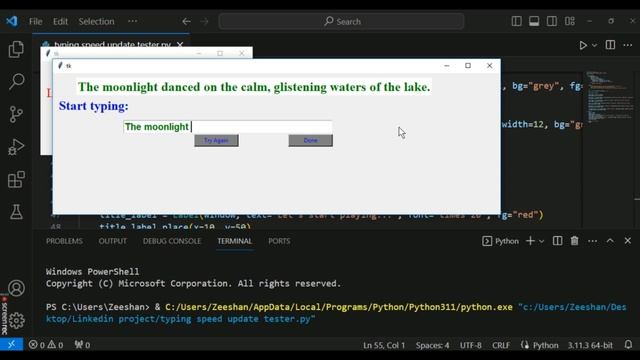The height and width of the screenshot is (360, 640).
Task: Open editor More Actions ellipsis
Action: click(628, 45)
